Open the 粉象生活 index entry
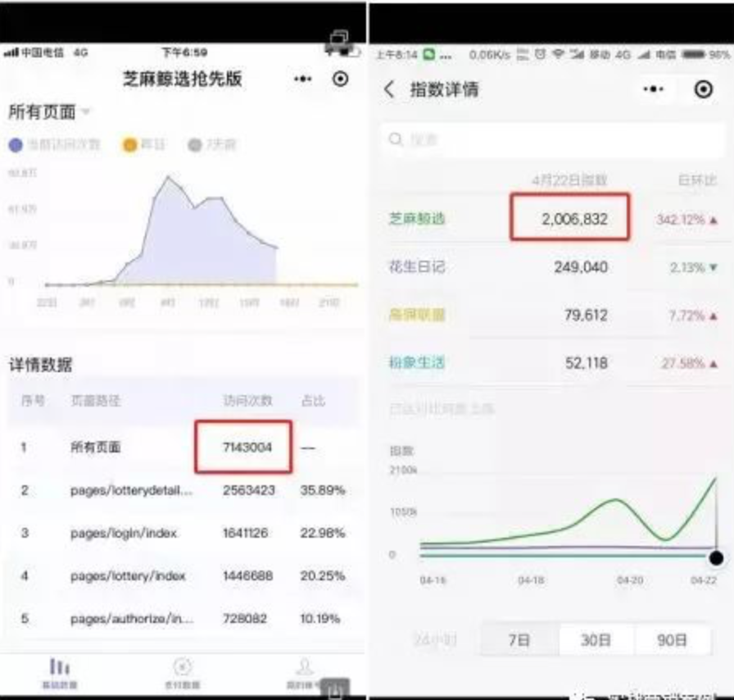This screenshot has height=700, width=734. [x=417, y=362]
